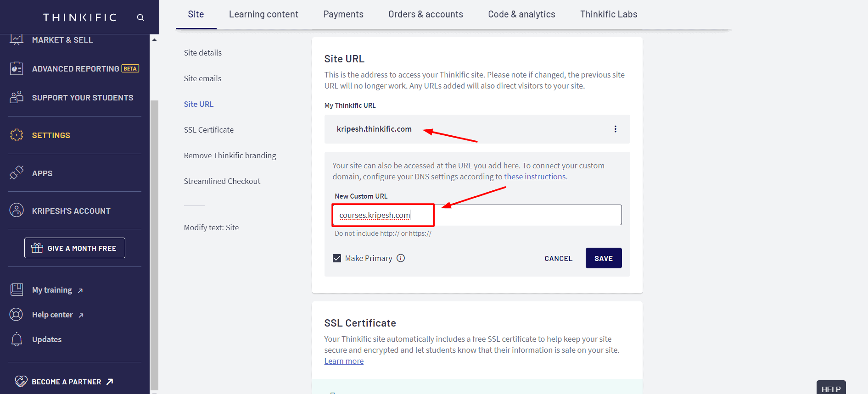This screenshot has height=394, width=868.
Task: Click Kripesh's Account avatar icon
Action: coord(17,211)
